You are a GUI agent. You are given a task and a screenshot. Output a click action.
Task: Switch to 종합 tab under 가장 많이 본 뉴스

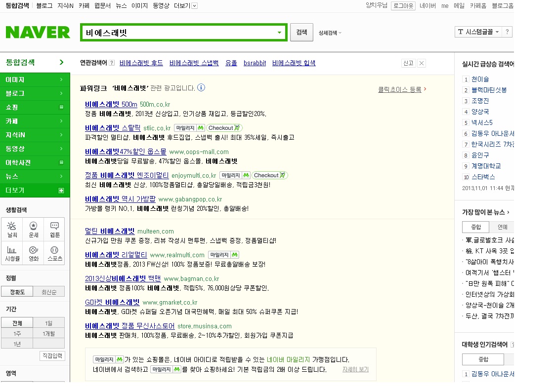476,227
